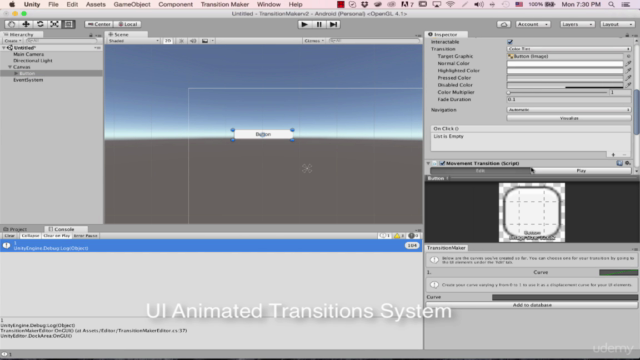Adjust Color Multiplier slider
The height and width of the screenshot is (360, 640).
click(x=557, y=93)
